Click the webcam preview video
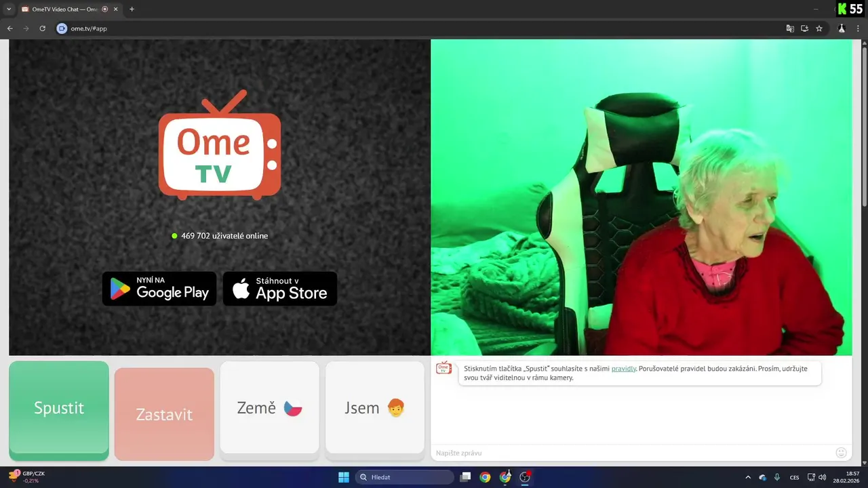 pyautogui.click(x=642, y=197)
